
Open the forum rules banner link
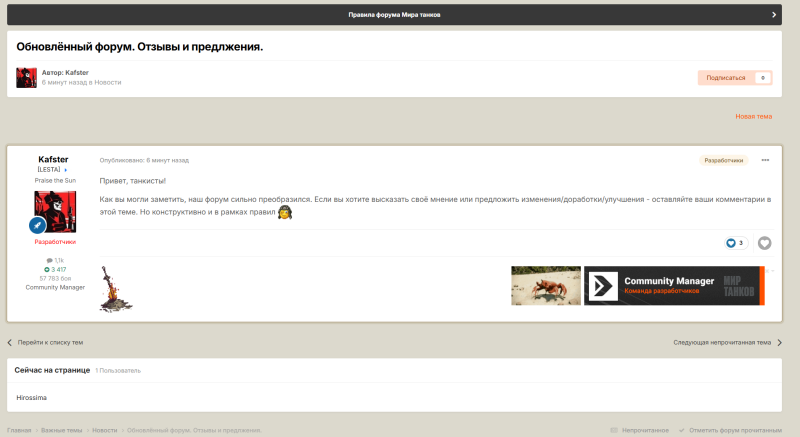click(394, 15)
